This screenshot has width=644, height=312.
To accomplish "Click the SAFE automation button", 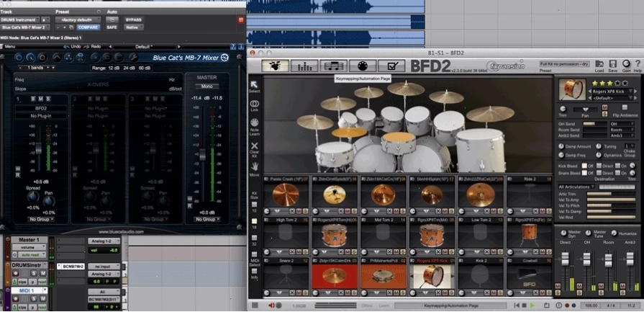I will pos(112,27).
